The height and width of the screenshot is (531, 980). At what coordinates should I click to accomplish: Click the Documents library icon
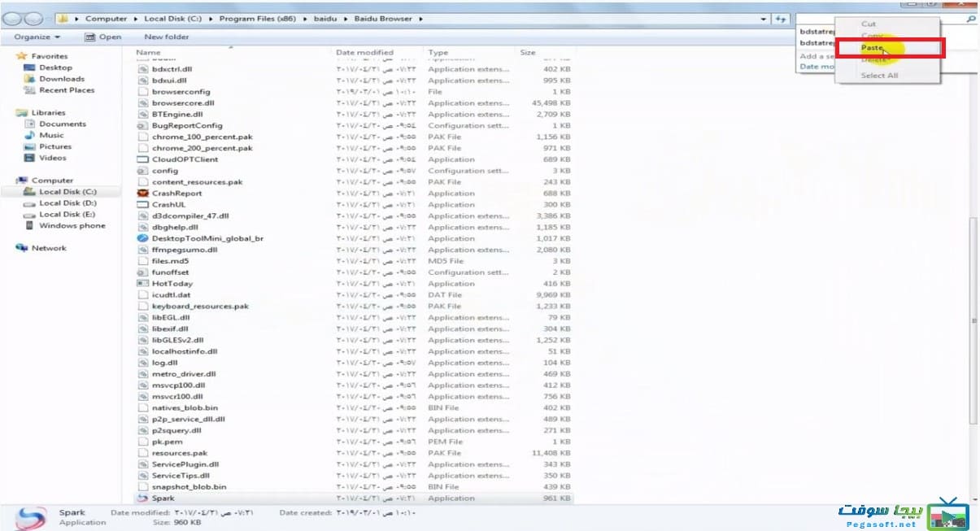click(x=30, y=124)
